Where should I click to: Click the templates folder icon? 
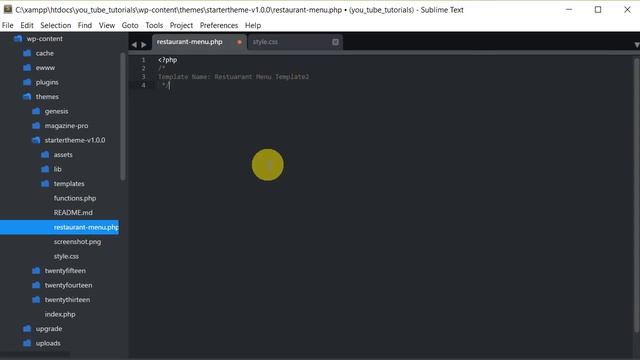click(x=45, y=184)
